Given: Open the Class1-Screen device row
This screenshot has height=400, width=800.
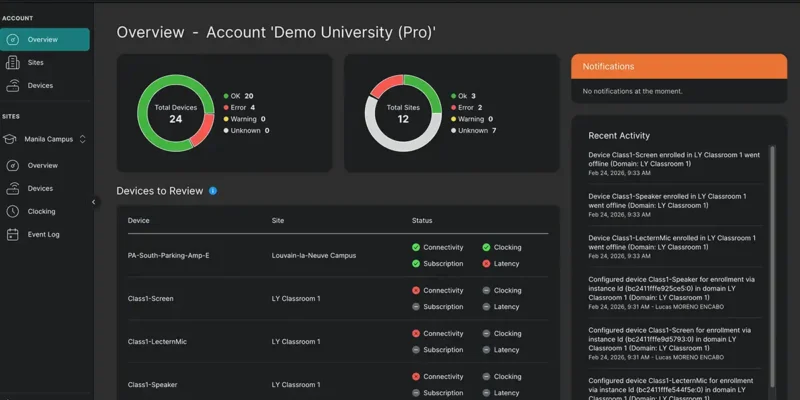Looking at the screenshot, I should [x=338, y=298].
